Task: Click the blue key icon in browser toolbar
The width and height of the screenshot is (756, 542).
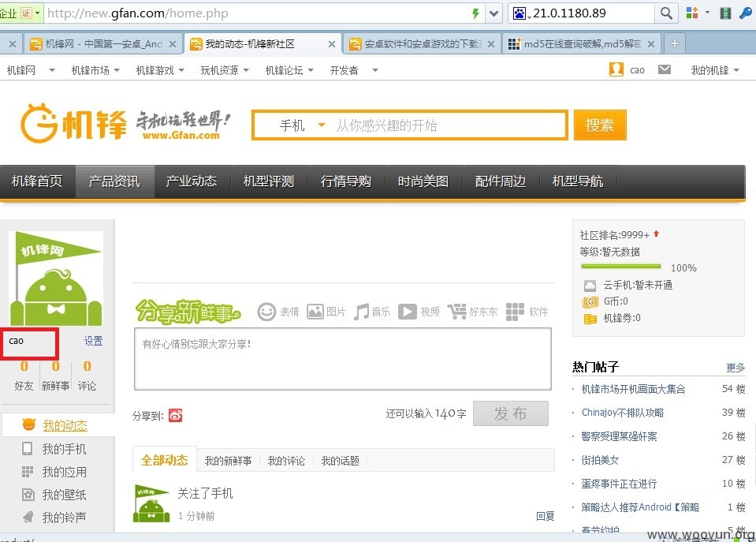Action: (x=746, y=13)
